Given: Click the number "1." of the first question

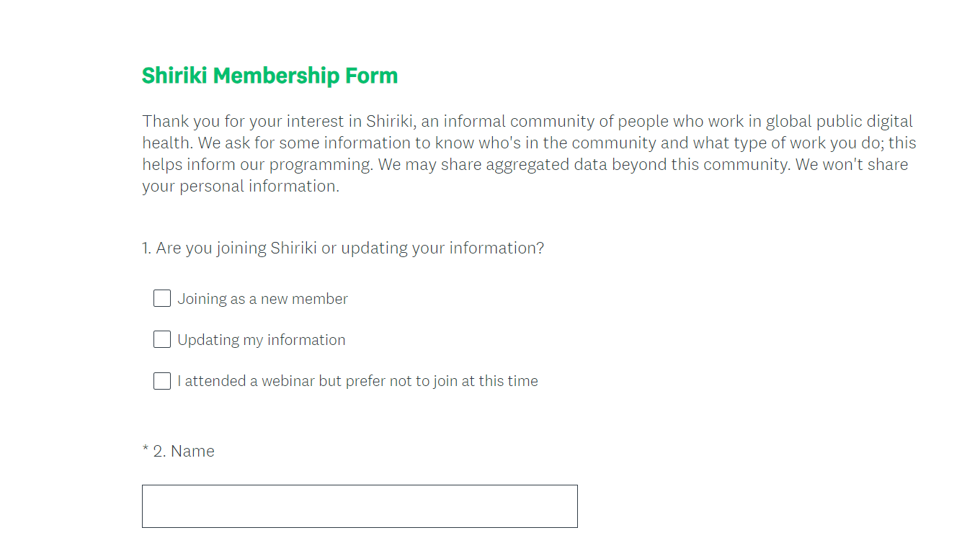Looking at the screenshot, I should click(147, 248).
